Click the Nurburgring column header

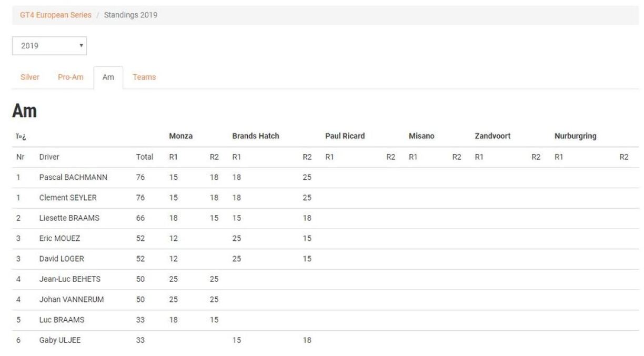pyautogui.click(x=575, y=136)
